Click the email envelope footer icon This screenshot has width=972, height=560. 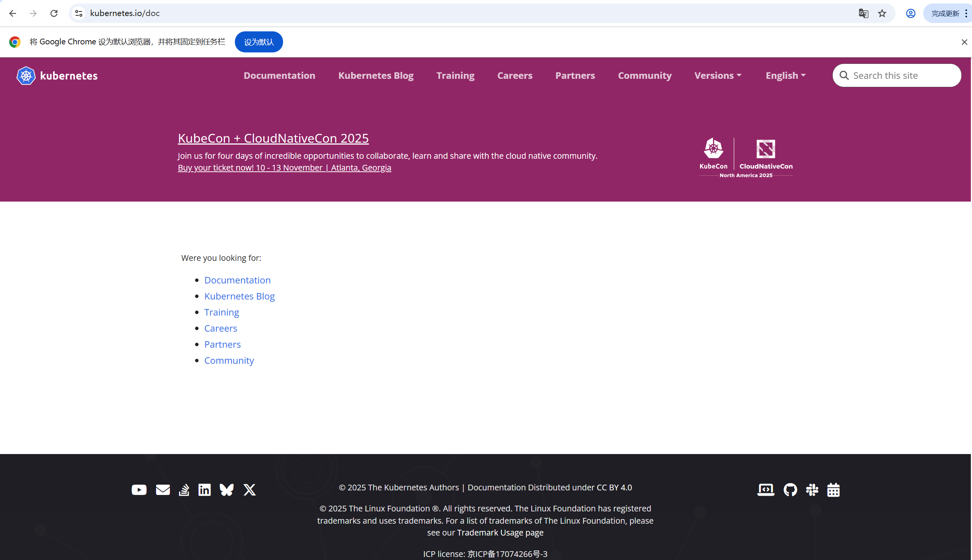(163, 490)
